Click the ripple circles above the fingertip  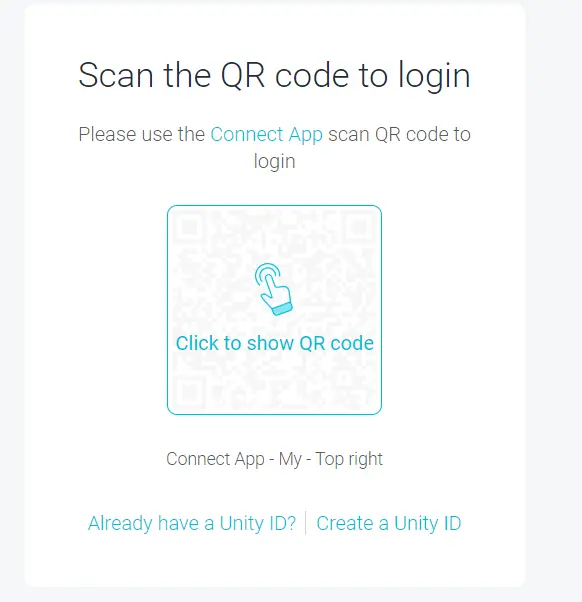[x=267, y=273]
